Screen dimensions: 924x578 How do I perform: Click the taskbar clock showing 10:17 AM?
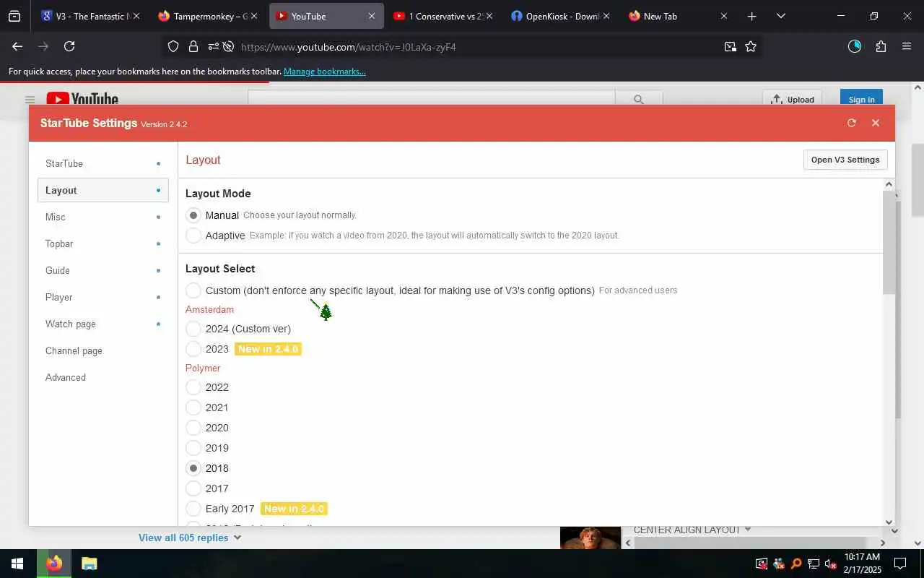tap(862, 564)
